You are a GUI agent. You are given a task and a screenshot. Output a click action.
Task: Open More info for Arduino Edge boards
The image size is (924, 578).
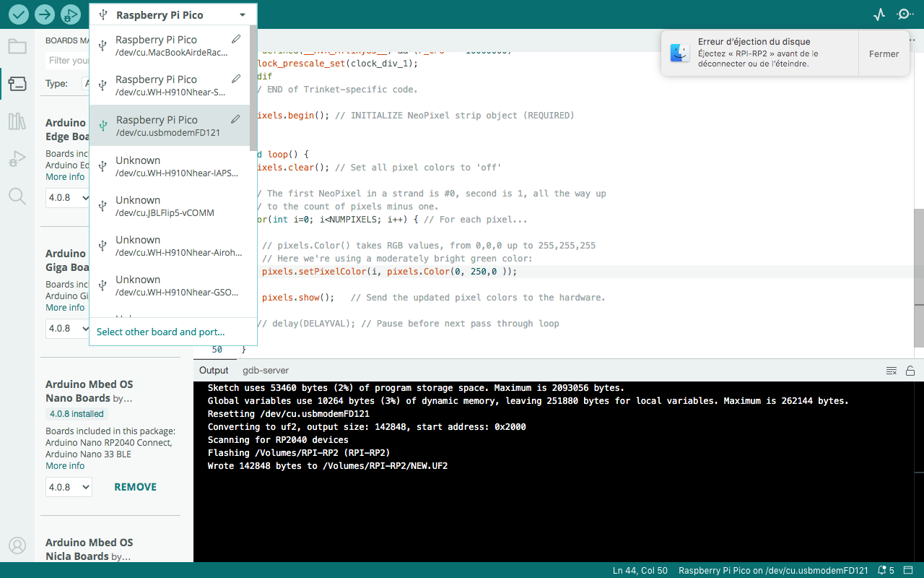(x=65, y=177)
